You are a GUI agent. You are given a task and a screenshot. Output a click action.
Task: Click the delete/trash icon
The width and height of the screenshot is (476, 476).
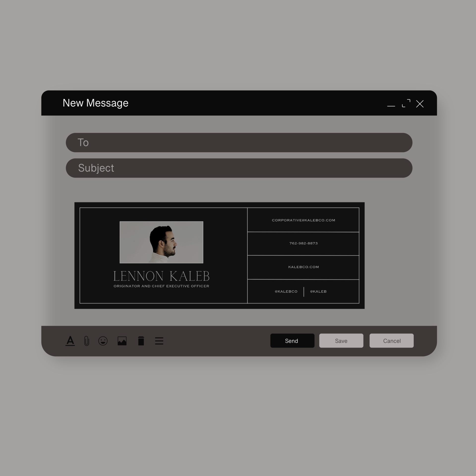pyautogui.click(x=141, y=341)
